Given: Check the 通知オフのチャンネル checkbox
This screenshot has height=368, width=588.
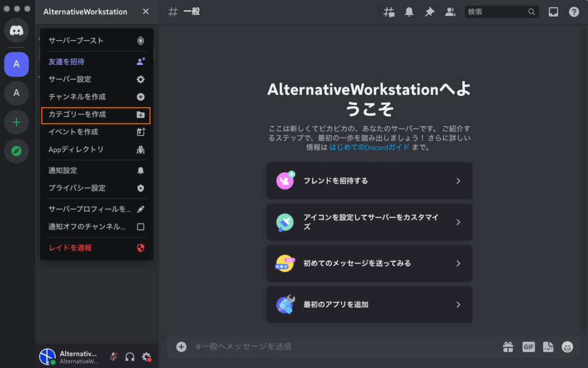Looking at the screenshot, I should [x=140, y=227].
